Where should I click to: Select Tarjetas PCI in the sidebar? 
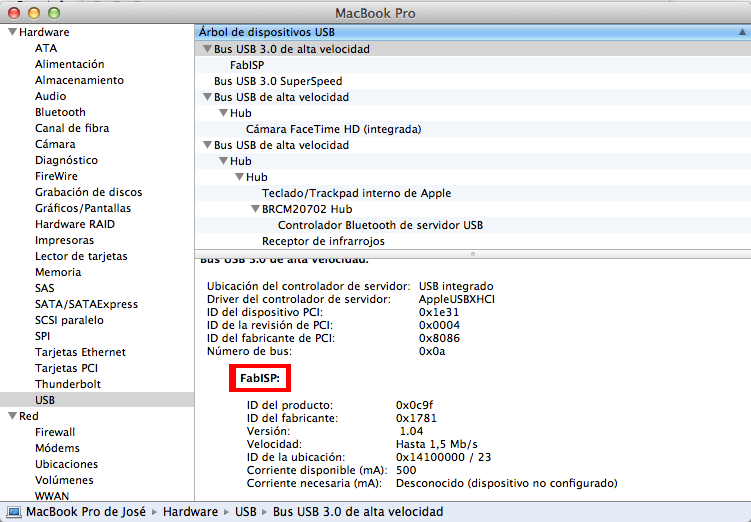click(66, 368)
